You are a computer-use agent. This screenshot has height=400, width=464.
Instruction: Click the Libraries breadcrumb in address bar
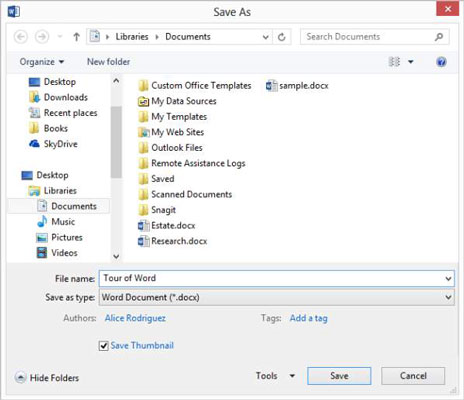pos(132,37)
